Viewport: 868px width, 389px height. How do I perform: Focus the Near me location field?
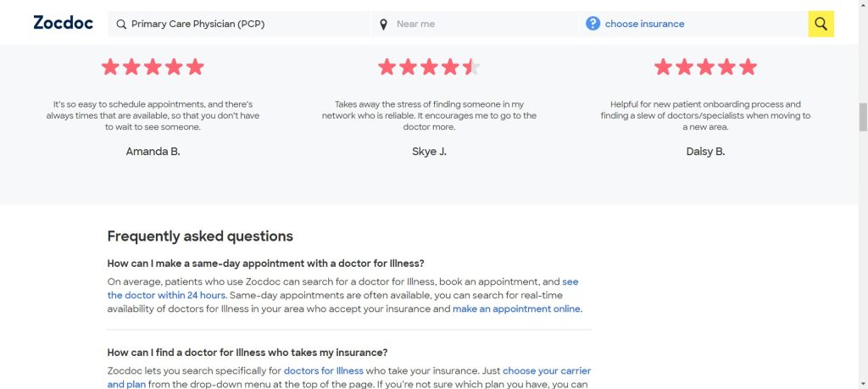click(x=483, y=24)
